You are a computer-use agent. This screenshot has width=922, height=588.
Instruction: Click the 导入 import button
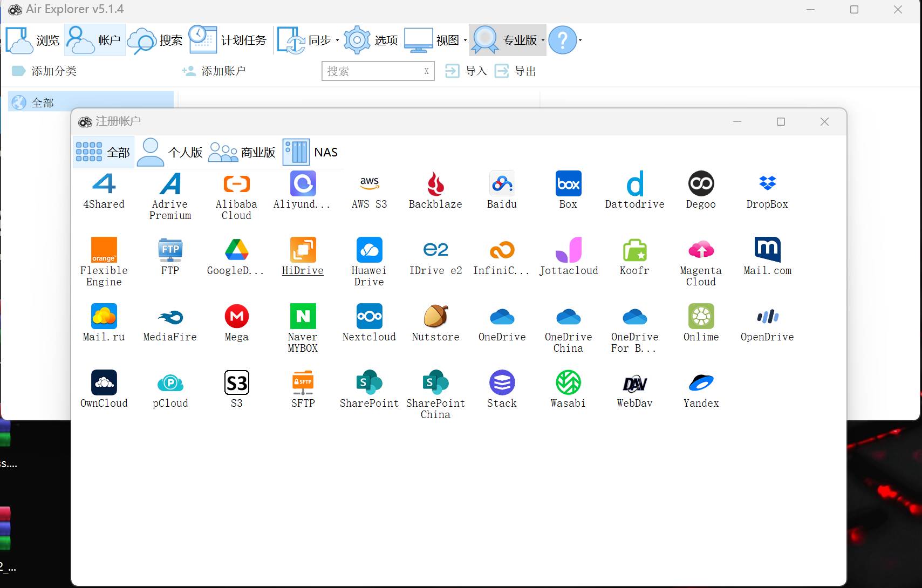[466, 71]
